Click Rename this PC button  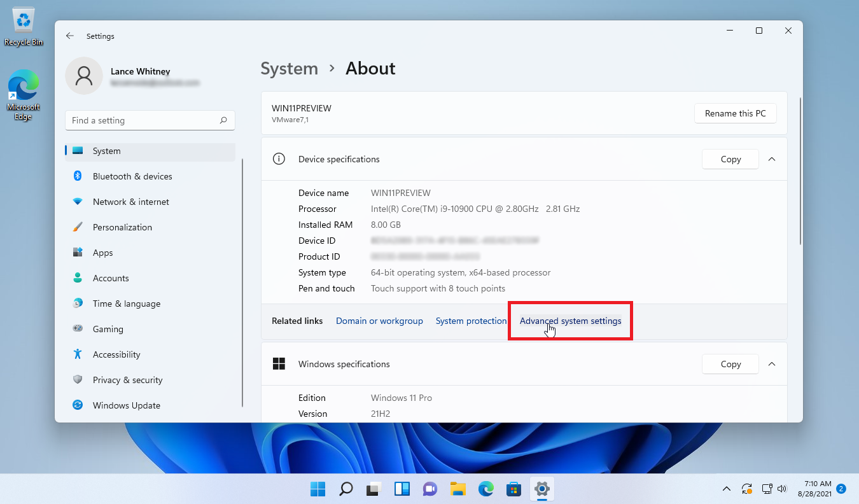[736, 113]
